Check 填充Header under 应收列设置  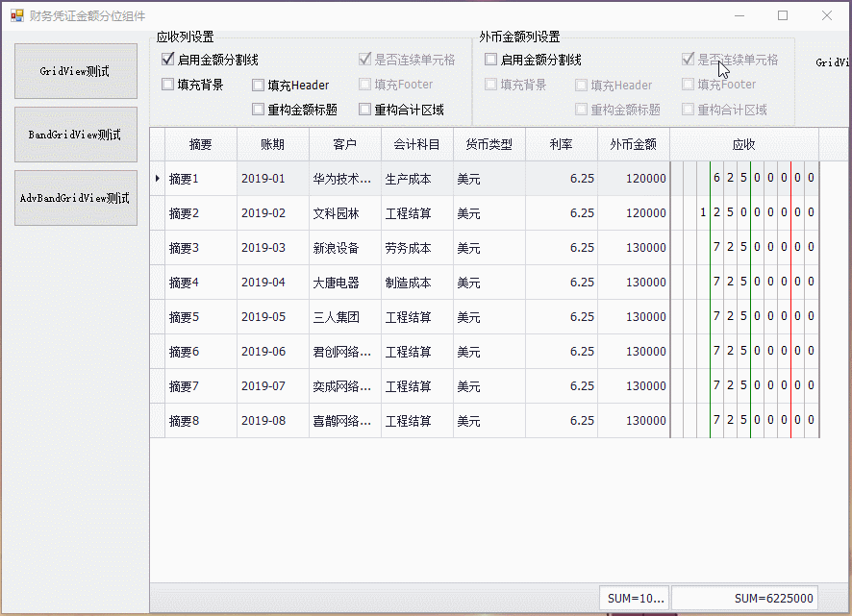point(258,85)
